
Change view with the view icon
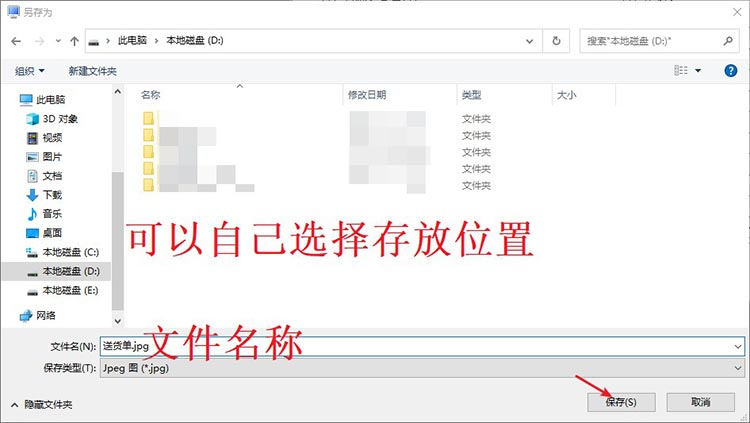[681, 71]
